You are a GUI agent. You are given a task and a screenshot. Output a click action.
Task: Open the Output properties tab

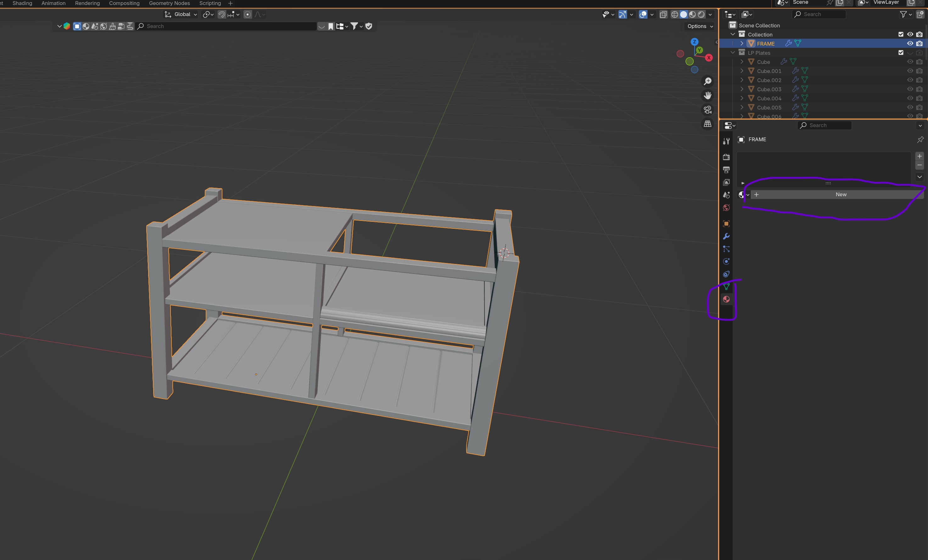tap(726, 170)
